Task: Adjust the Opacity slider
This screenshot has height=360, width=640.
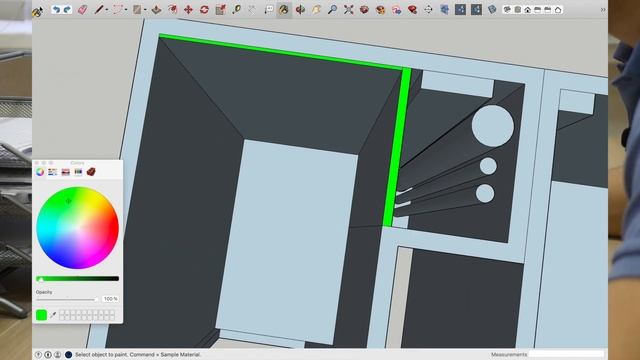Action: pyautogui.click(x=67, y=300)
